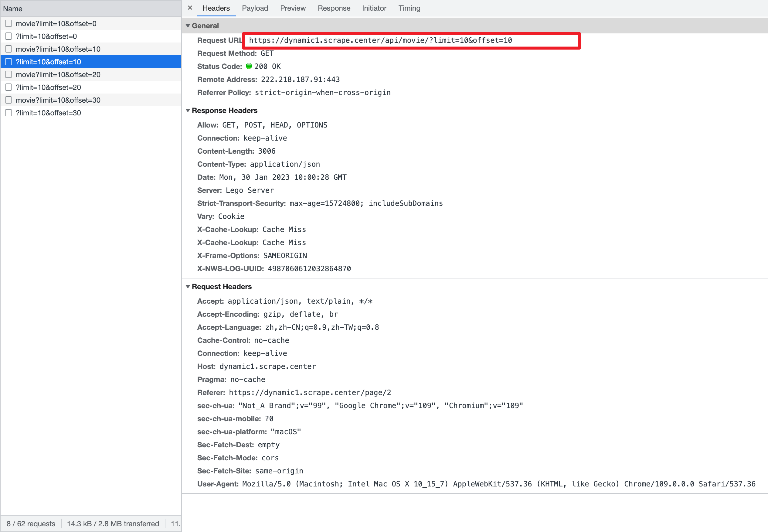Screen dimensions: 768x532
Task: Click the Referer URL value
Action: (x=310, y=392)
